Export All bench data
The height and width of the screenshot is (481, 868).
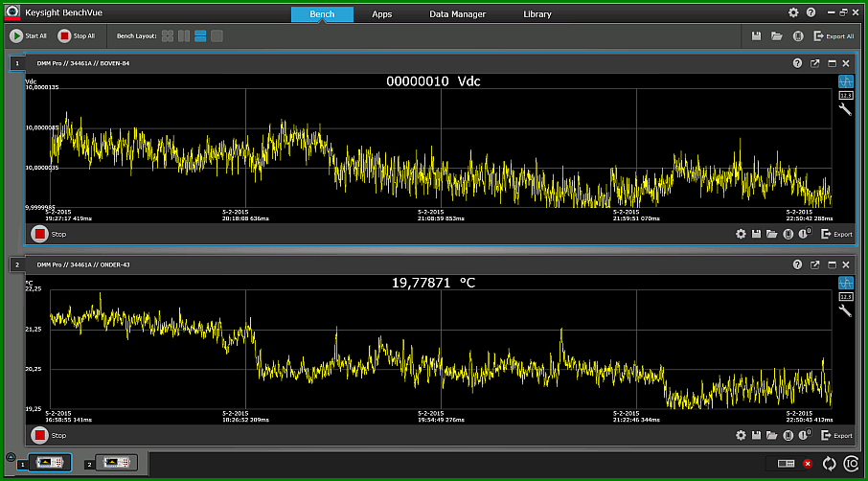click(x=834, y=36)
